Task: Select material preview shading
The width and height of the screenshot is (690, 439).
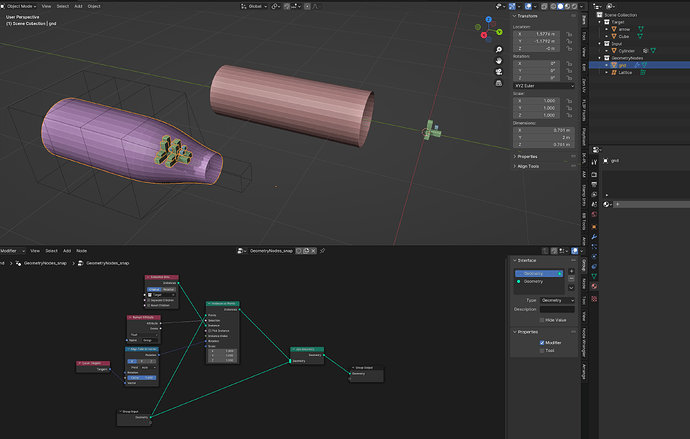Action: pyautogui.click(x=567, y=6)
